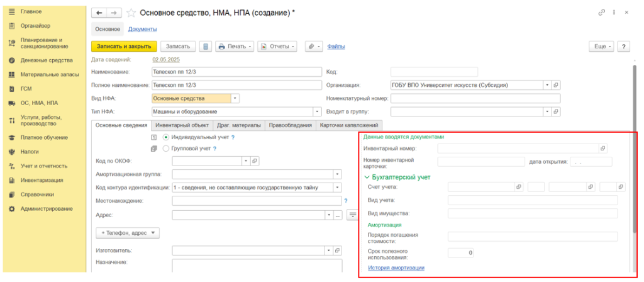The width and height of the screenshot is (644, 282).
Task: Add form to favorites with star
Action: [x=131, y=13]
